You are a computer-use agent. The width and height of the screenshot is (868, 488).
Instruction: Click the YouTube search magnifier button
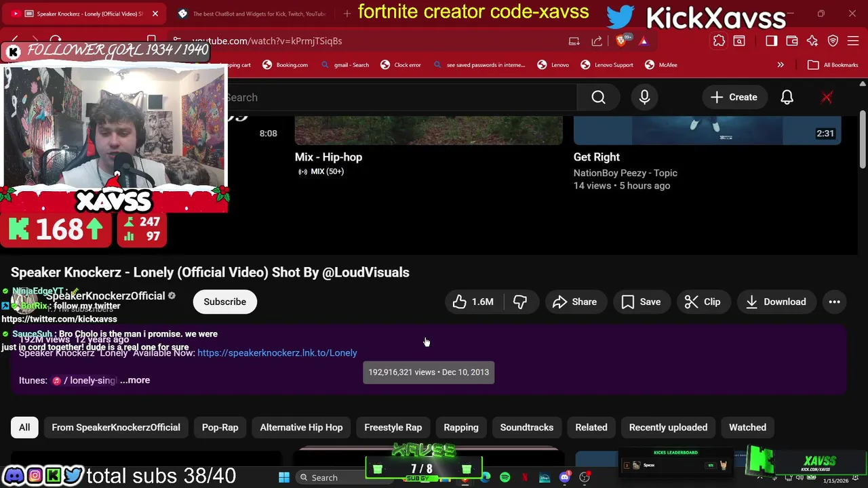tap(598, 98)
